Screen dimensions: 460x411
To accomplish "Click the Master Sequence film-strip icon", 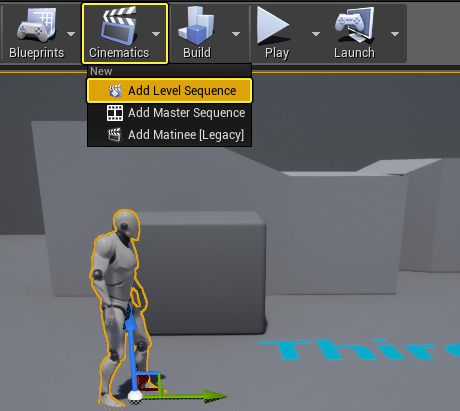I will 115,113.
